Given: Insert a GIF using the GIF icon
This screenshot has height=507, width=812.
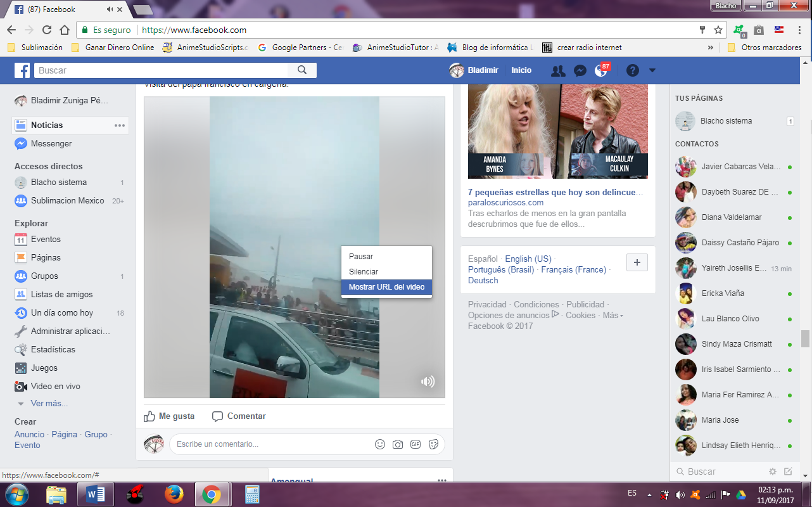Looking at the screenshot, I should click(x=415, y=444).
